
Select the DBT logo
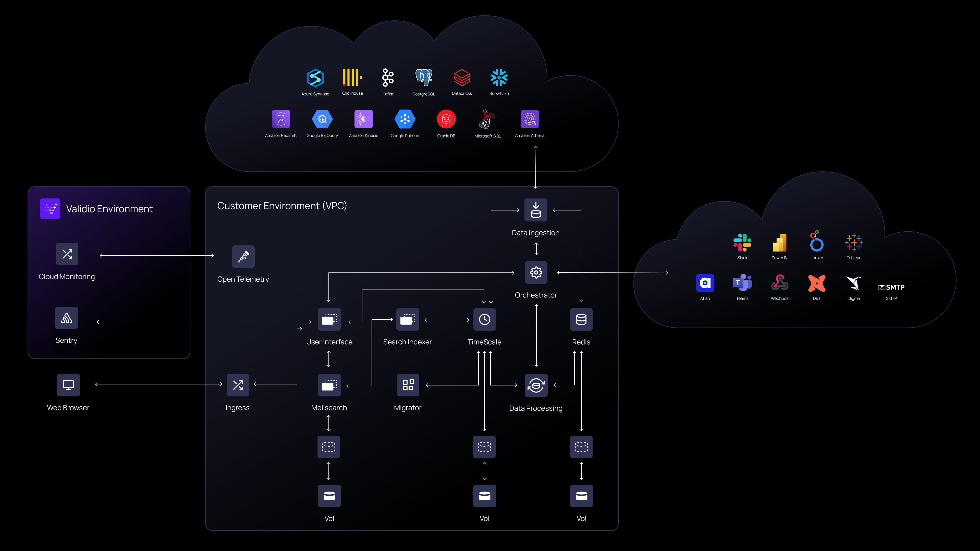pyautogui.click(x=817, y=283)
